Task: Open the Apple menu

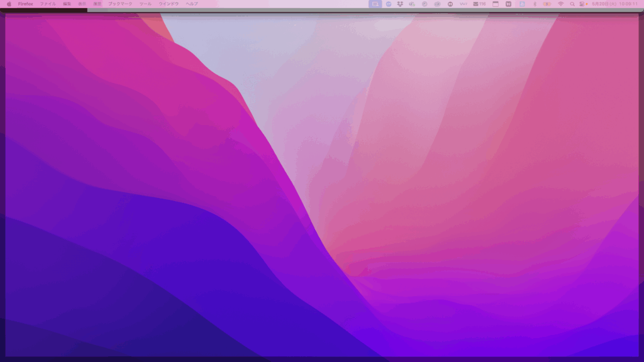Action: 9,4
